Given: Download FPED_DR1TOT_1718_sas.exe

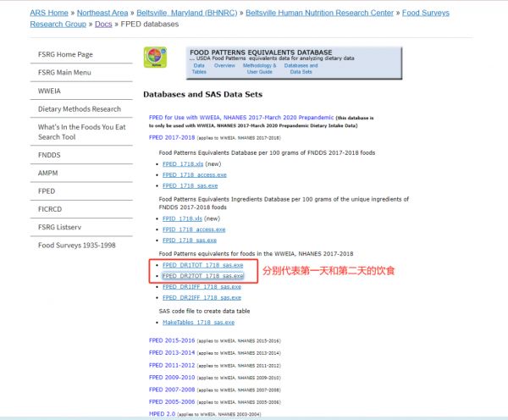Looking at the screenshot, I should [x=202, y=265].
